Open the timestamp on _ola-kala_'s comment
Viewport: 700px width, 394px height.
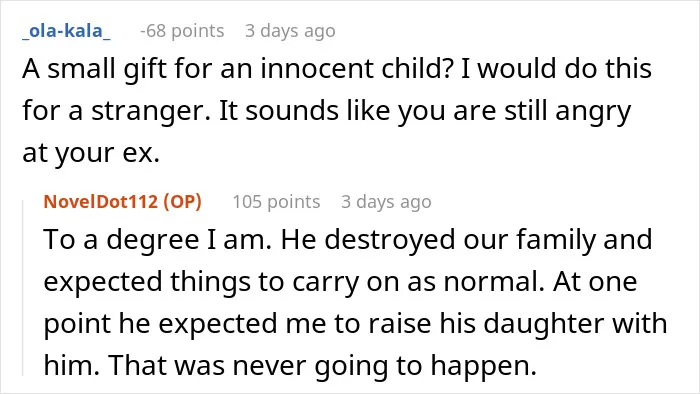click(x=290, y=31)
